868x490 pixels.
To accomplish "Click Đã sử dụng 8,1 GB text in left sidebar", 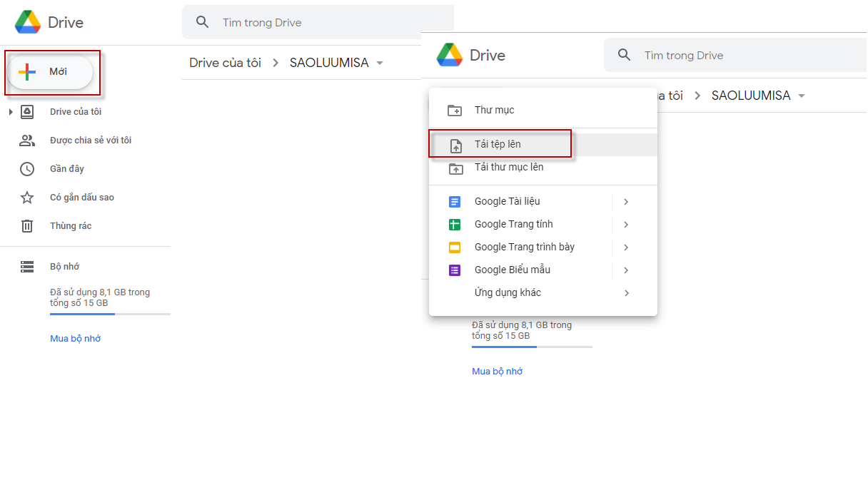I will (x=100, y=297).
